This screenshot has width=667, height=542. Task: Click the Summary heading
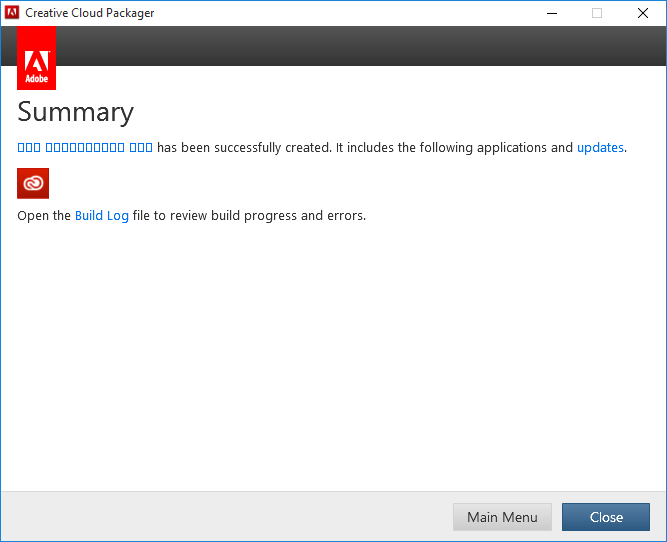click(x=76, y=112)
